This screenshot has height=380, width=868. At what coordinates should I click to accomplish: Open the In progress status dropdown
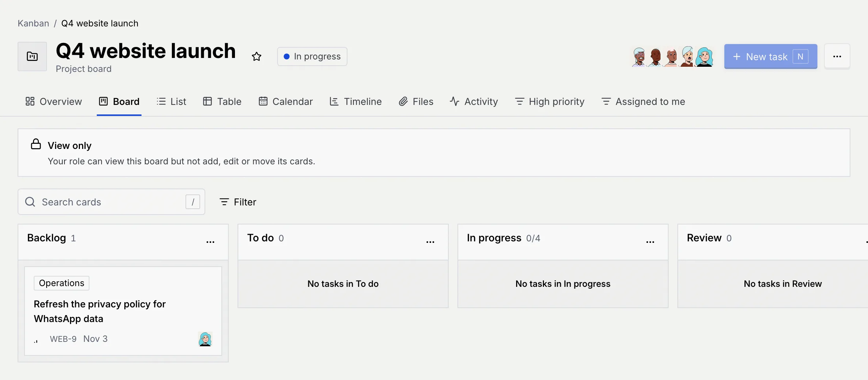312,56
